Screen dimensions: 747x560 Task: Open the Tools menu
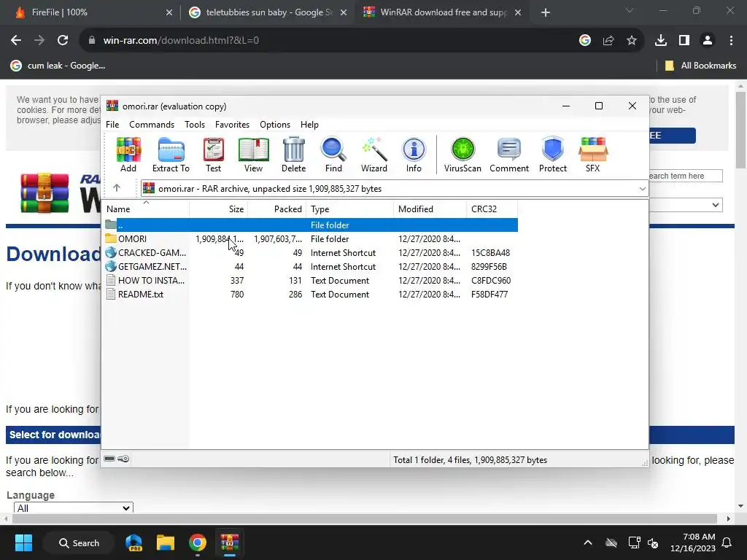click(195, 124)
